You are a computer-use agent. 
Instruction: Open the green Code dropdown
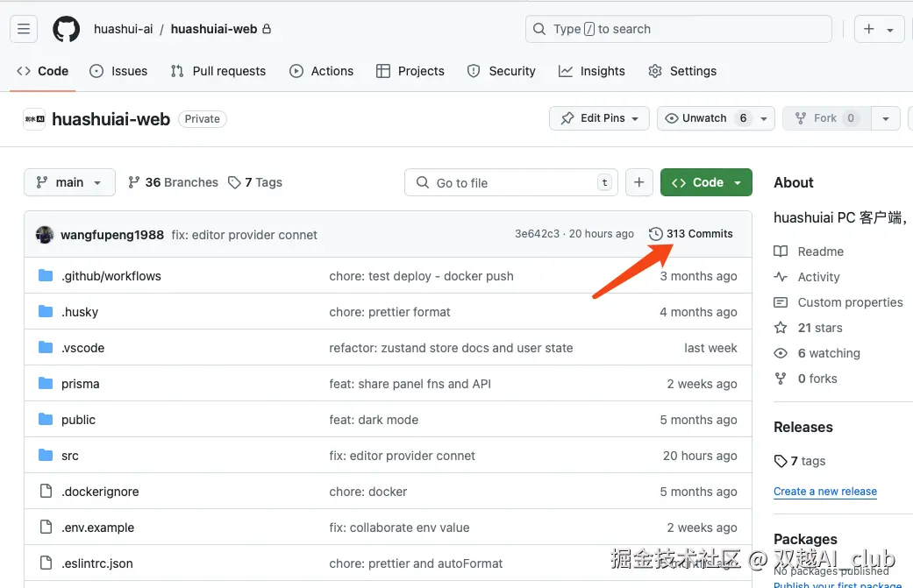tap(706, 182)
